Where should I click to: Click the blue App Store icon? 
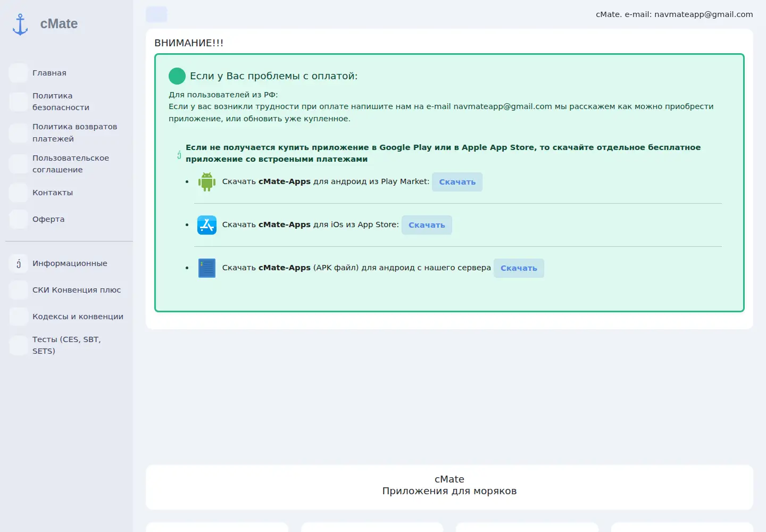(x=207, y=225)
